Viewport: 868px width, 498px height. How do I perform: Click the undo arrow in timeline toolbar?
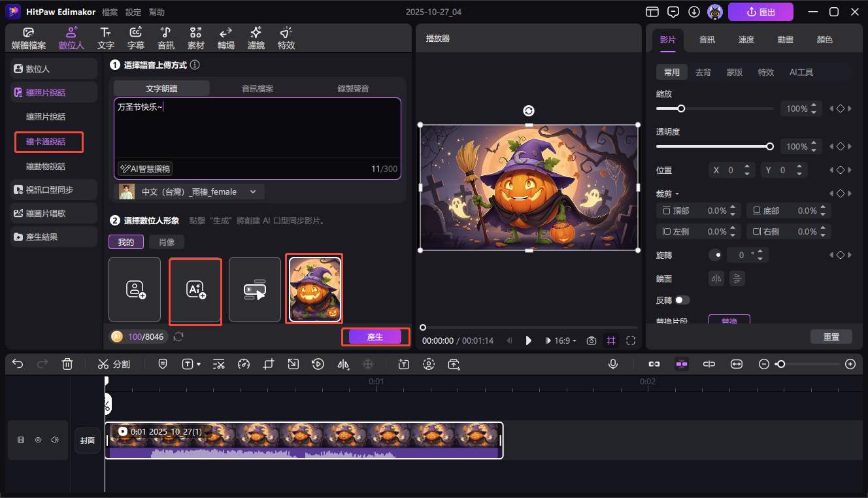click(18, 364)
